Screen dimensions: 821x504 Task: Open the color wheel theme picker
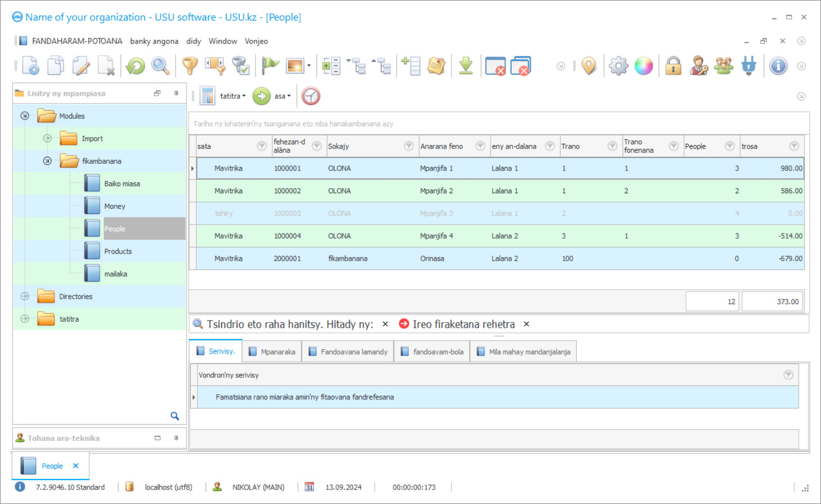643,66
